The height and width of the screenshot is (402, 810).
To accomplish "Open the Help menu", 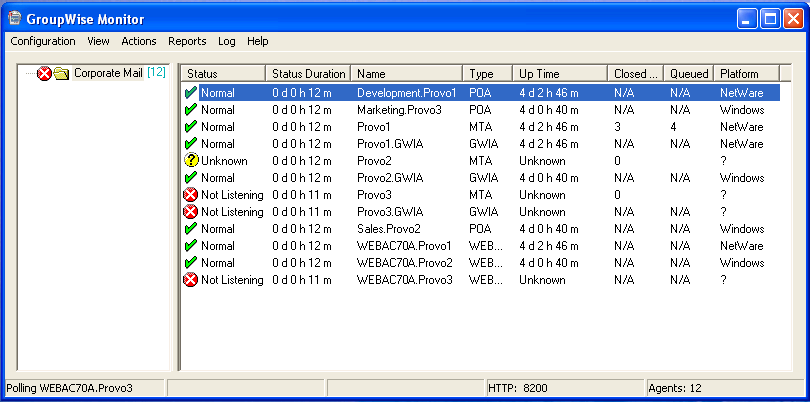I will point(257,41).
